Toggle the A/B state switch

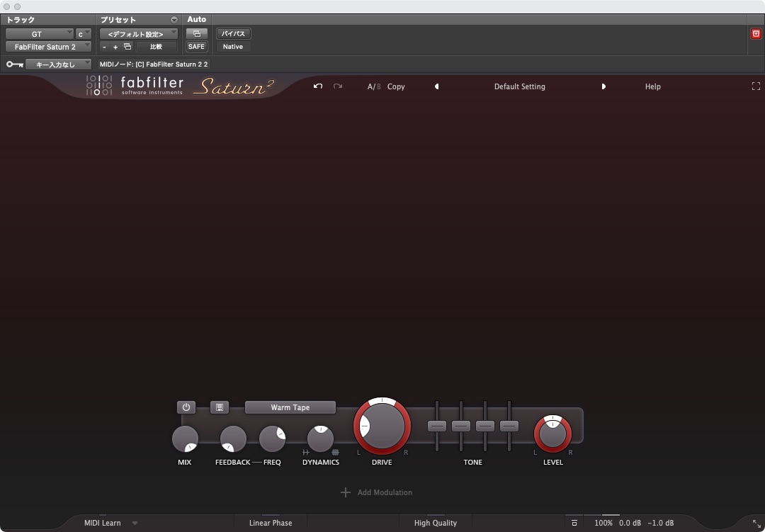[x=374, y=86]
